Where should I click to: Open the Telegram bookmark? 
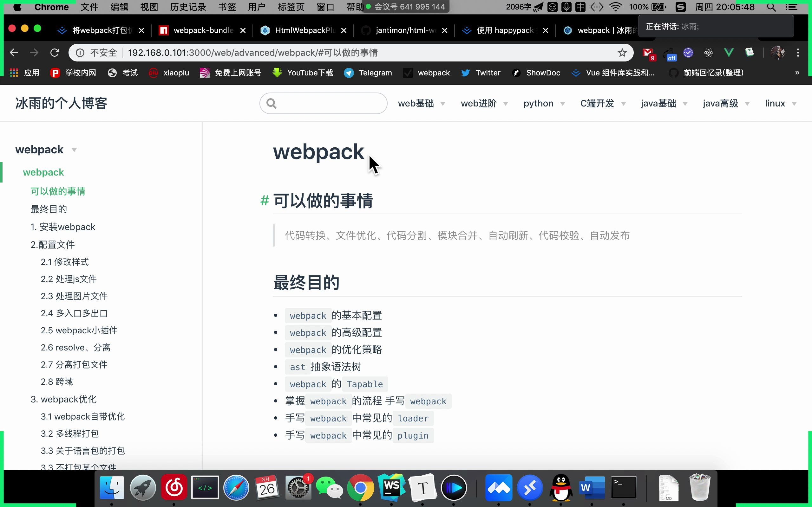pos(368,73)
